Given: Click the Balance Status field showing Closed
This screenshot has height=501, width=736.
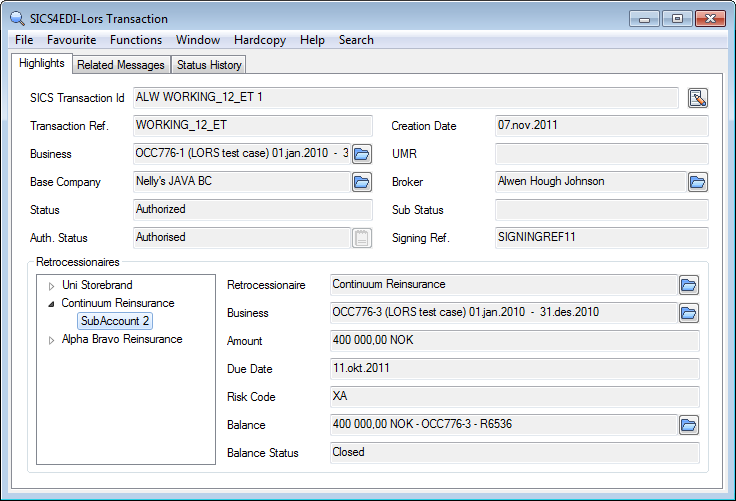Looking at the screenshot, I should (x=514, y=453).
